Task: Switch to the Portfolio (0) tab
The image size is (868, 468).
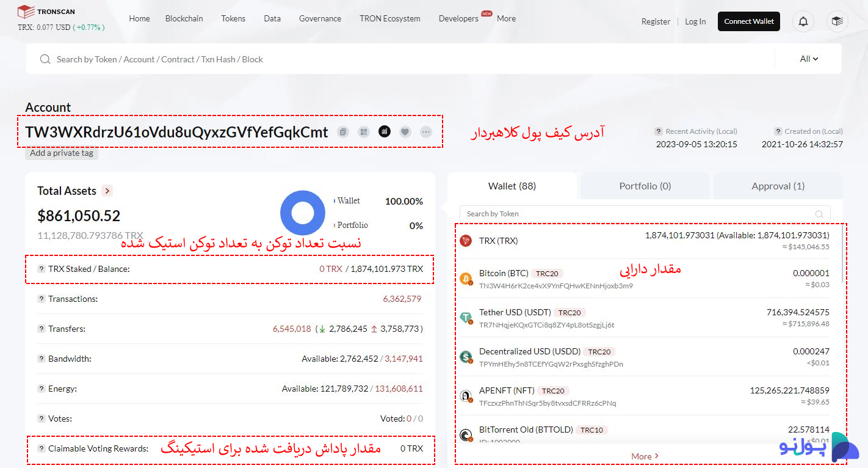Action: coord(645,186)
